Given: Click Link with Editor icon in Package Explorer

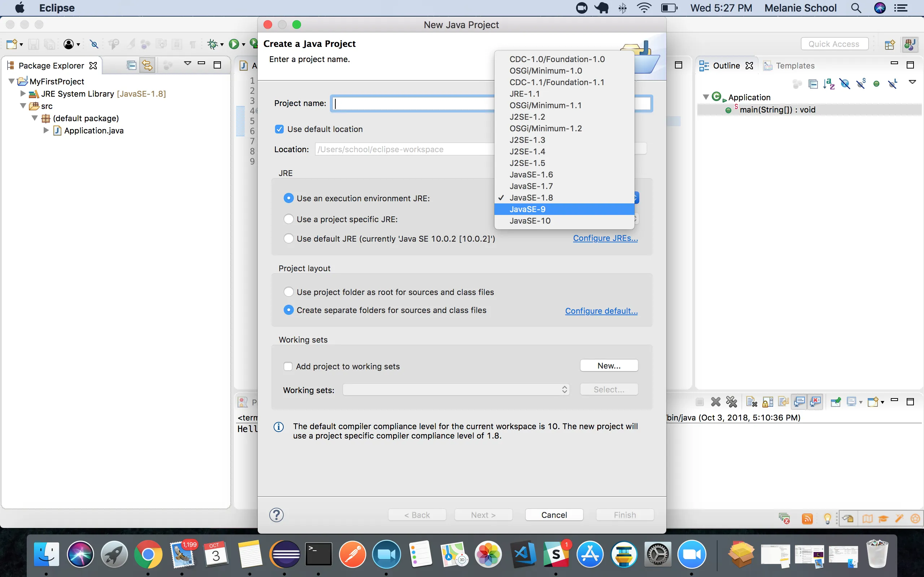Looking at the screenshot, I should [x=147, y=66].
